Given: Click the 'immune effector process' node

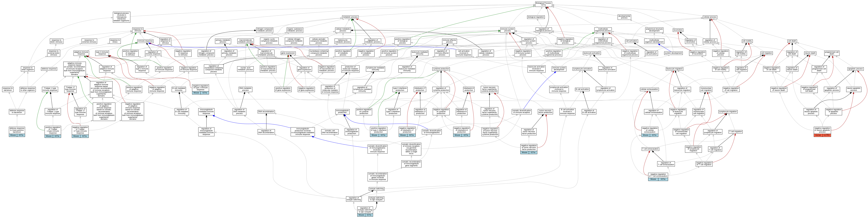Looking at the screenshot, I should pos(449,41).
